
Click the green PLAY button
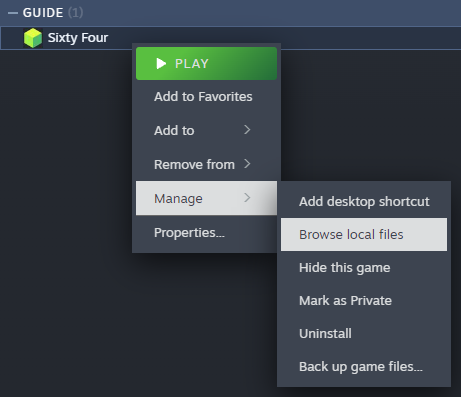tap(206, 64)
